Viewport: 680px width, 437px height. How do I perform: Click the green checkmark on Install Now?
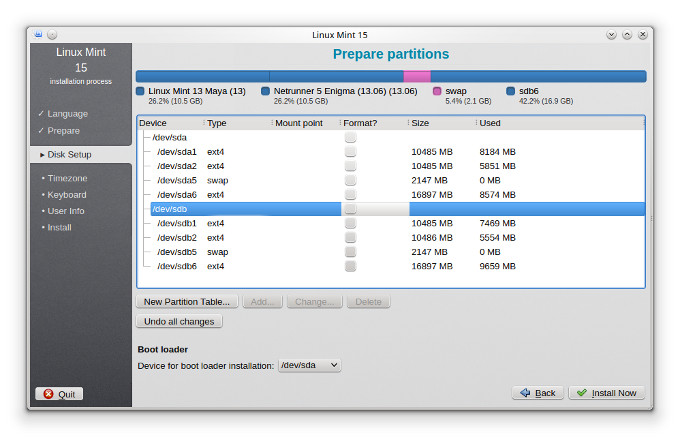click(582, 393)
